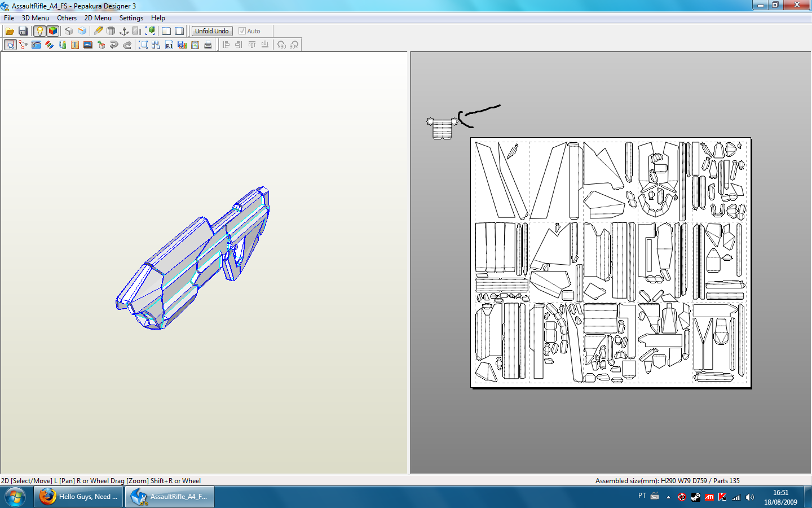The image size is (812, 508).
Task: Click the Open file folder icon
Action: click(10, 31)
